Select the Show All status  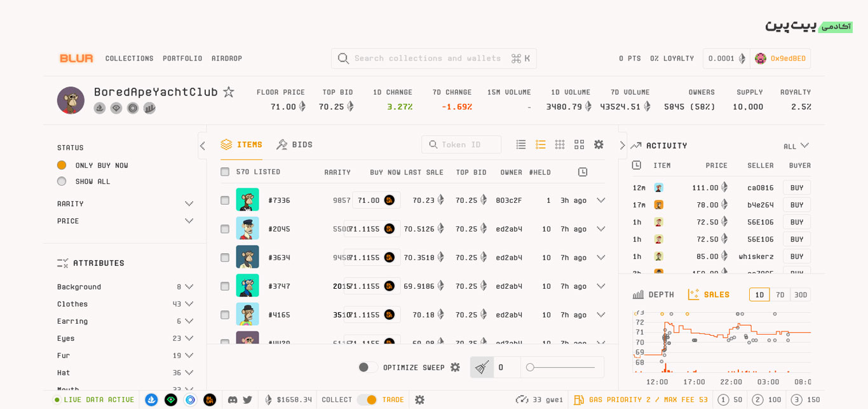point(62,181)
